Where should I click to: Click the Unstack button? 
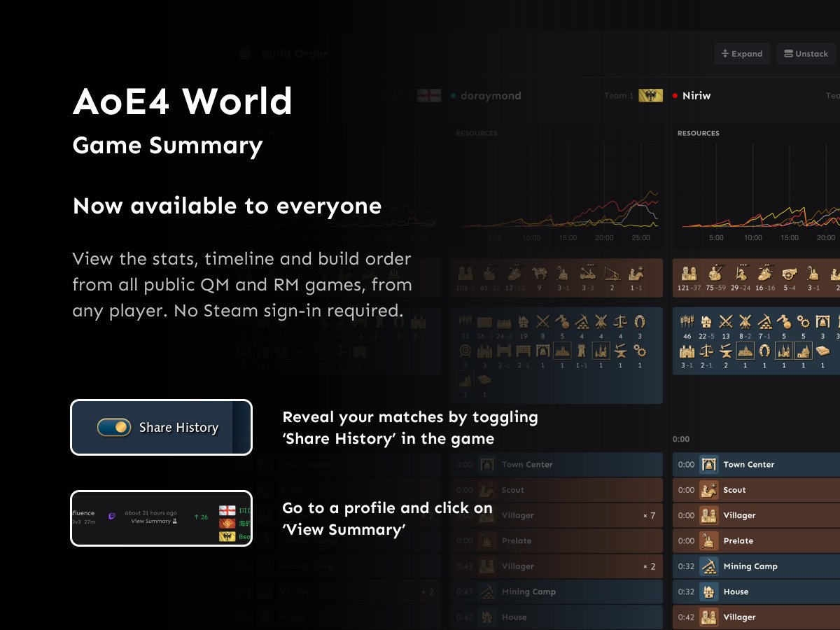806,54
